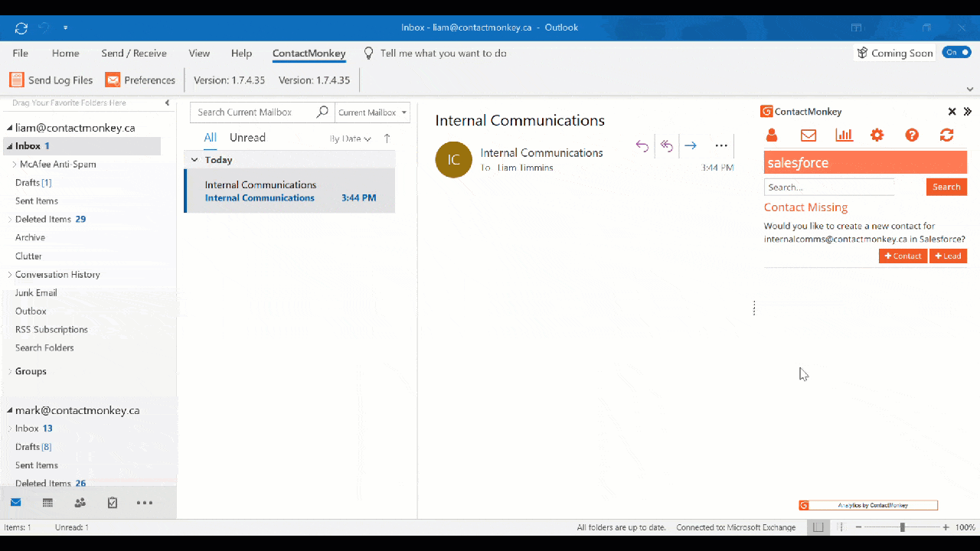The height and width of the screenshot is (551, 980).
Task: Click Send Log Files button
Action: point(51,80)
